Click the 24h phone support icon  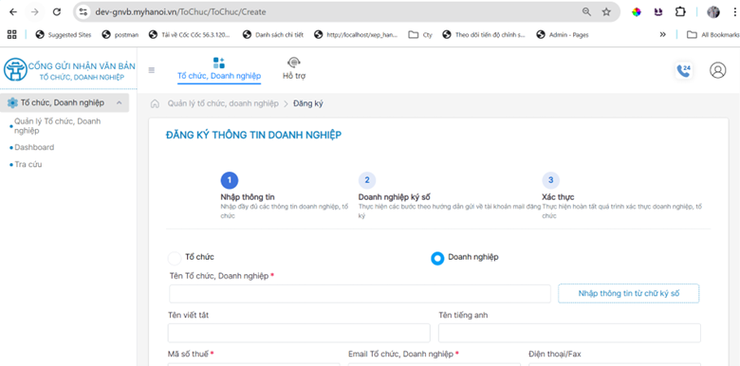pyautogui.click(x=683, y=71)
